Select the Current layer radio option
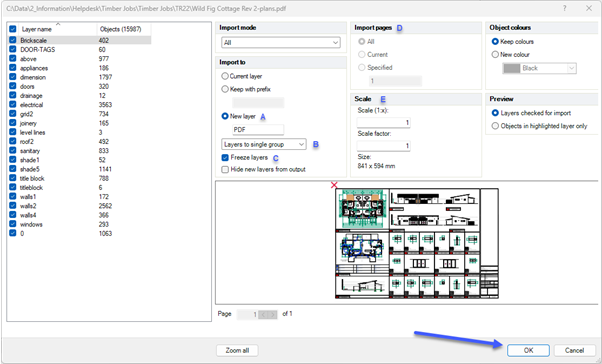This screenshot has height=364, width=602. pyautogui.click(x=225, y=76)
